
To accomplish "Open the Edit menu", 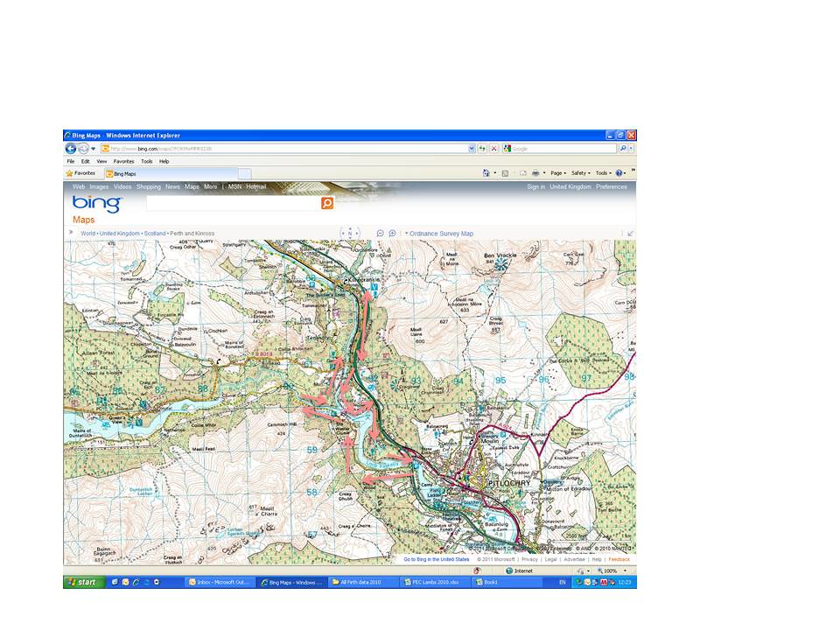I will click(x=85, y=161).
